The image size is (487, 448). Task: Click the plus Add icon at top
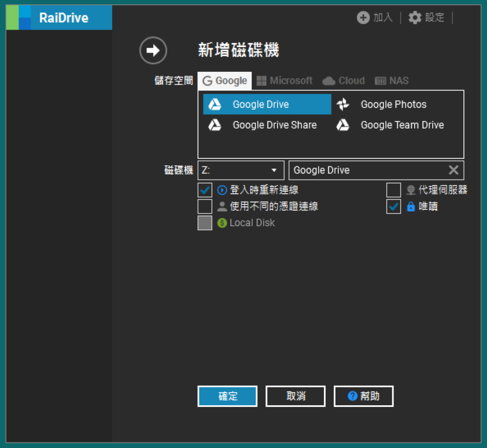tap(363, 18)
